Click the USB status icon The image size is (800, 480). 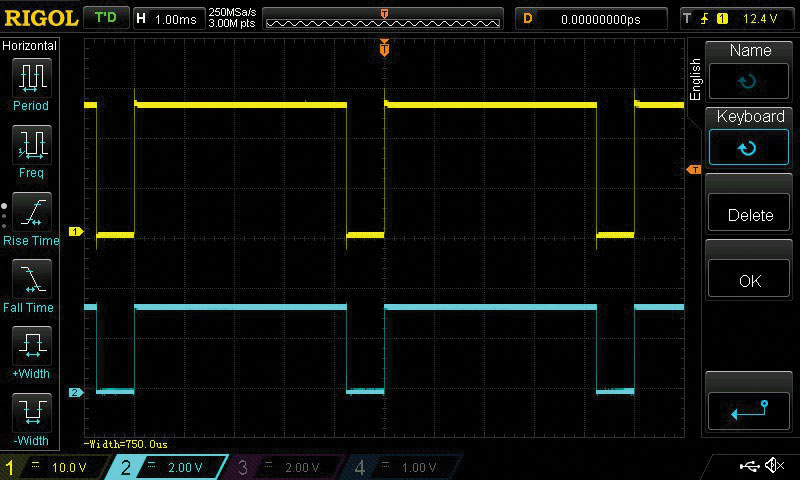tap(749, 466)
